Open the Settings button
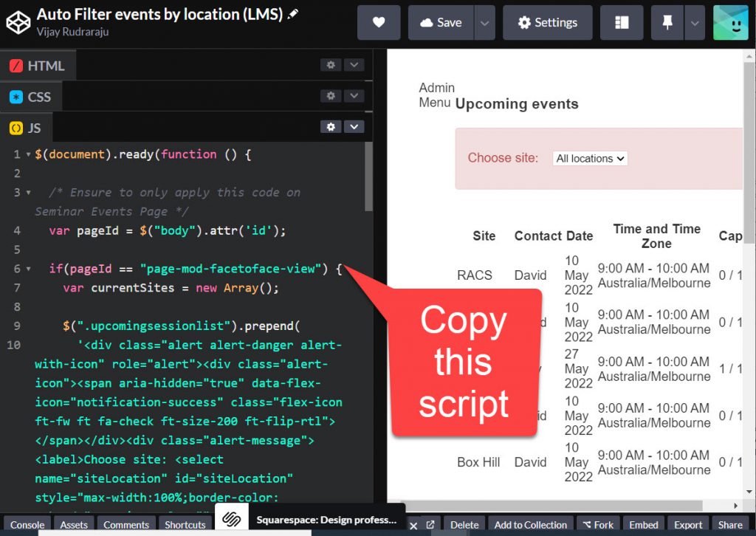This screenshot has height=536, width=756. pyautogui.click(x=547, y=23)
